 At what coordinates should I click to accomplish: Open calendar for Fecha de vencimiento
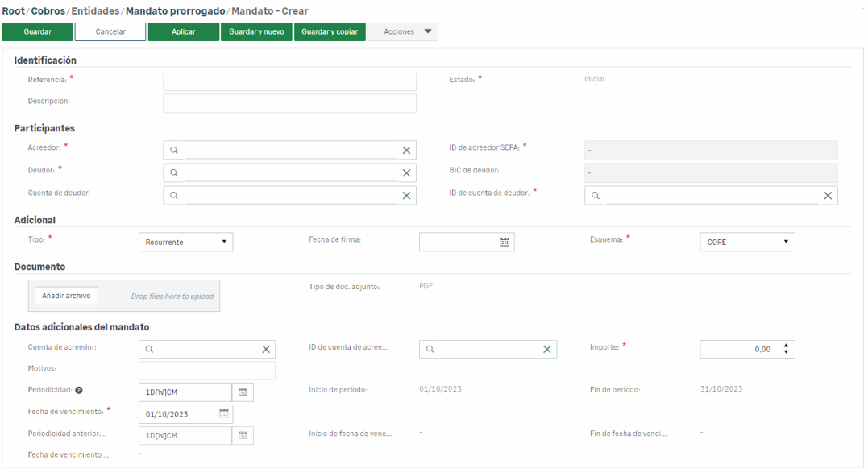[224, 414]
